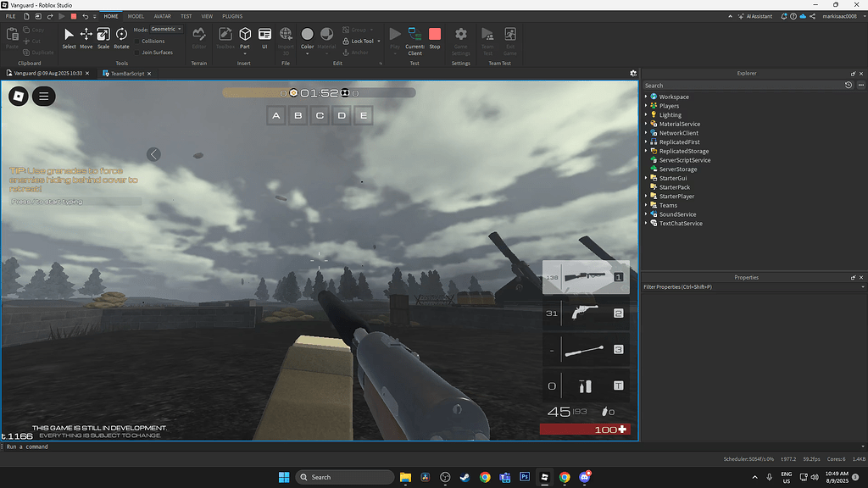Select capture point C button

coord(320,115)
